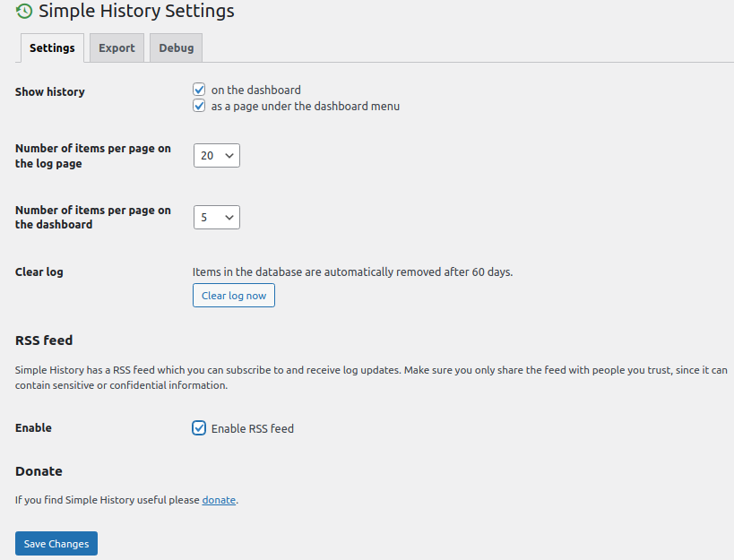Toggle Enable RSS feed checkbox
This screenshot has height=560, width=734.
click(199, 428)
